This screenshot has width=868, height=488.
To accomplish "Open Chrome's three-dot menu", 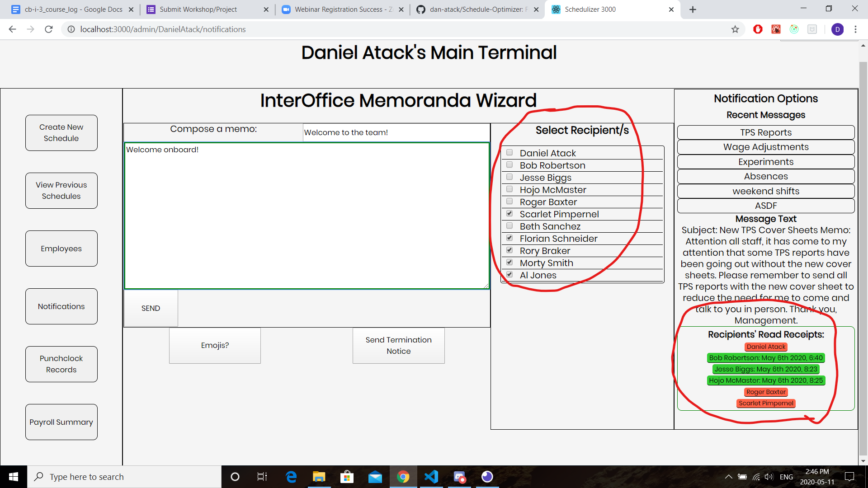I will [x=855, y=29].
